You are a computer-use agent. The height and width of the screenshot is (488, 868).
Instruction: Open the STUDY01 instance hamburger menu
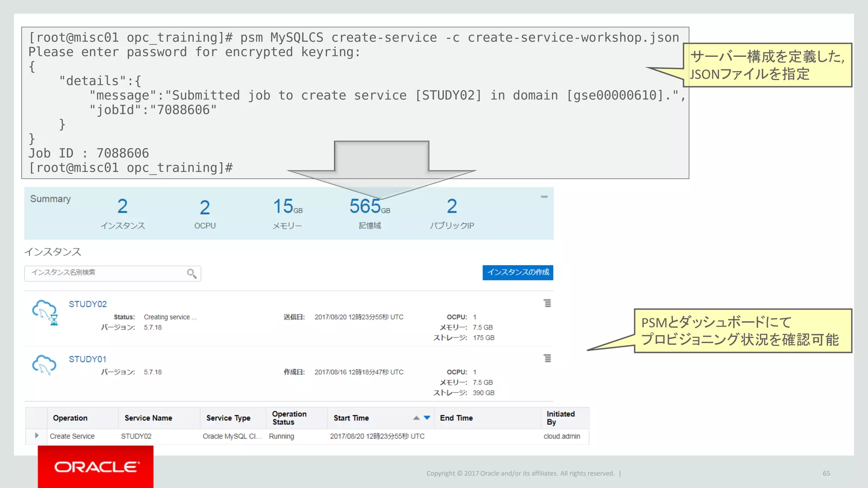tap(547, 358)
